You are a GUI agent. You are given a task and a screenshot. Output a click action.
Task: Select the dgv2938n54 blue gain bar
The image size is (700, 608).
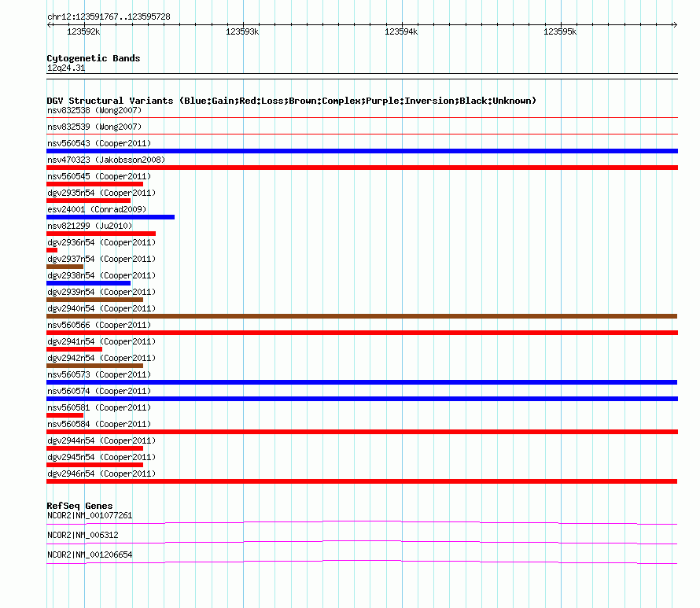pos(88,283)
